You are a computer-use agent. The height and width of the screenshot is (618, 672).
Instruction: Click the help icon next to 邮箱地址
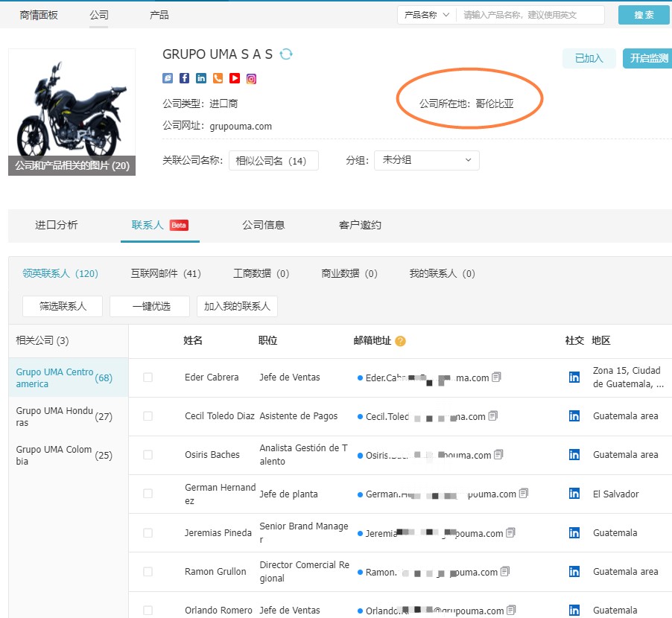point(400,341)
